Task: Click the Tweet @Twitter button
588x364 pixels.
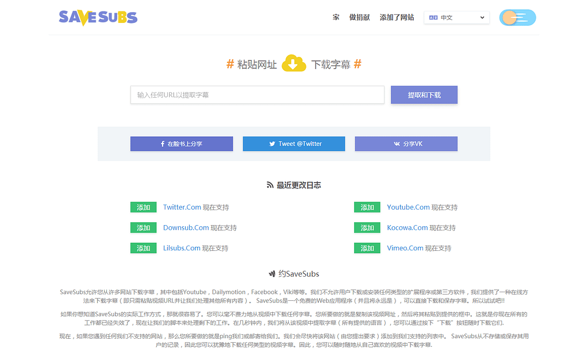Action: pos(294,144)
